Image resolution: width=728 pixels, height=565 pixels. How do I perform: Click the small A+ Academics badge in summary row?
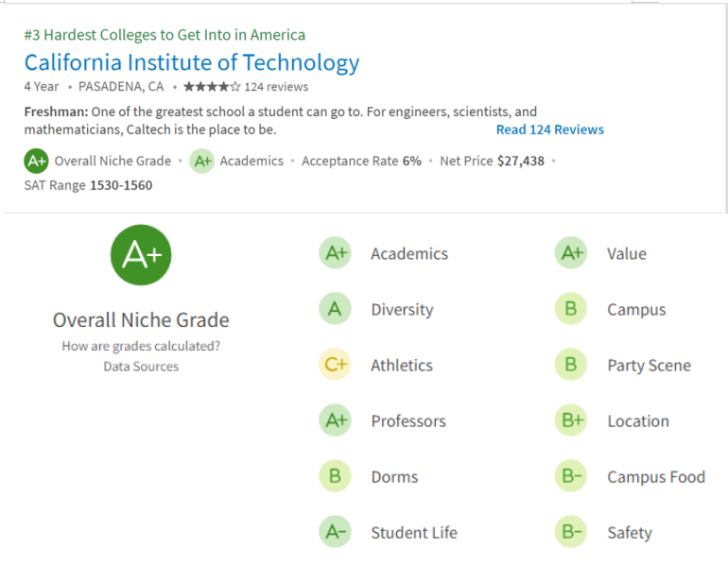pos(202,161)
